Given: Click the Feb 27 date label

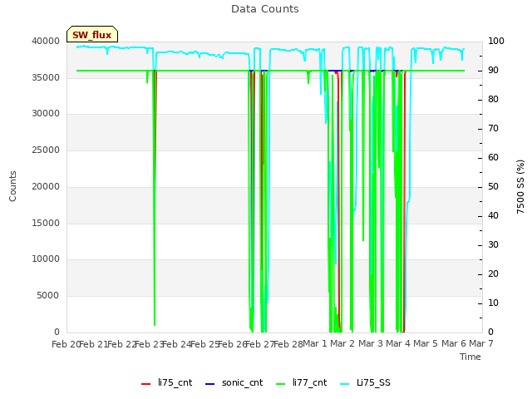Looking at the screenshot, I should click(x=260, y=344).
